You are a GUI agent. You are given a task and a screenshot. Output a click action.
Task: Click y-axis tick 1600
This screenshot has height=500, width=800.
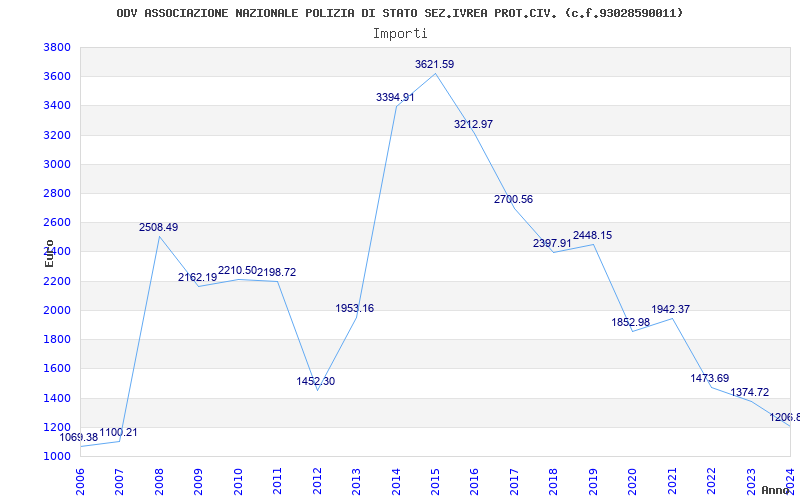tap(57, 368)
